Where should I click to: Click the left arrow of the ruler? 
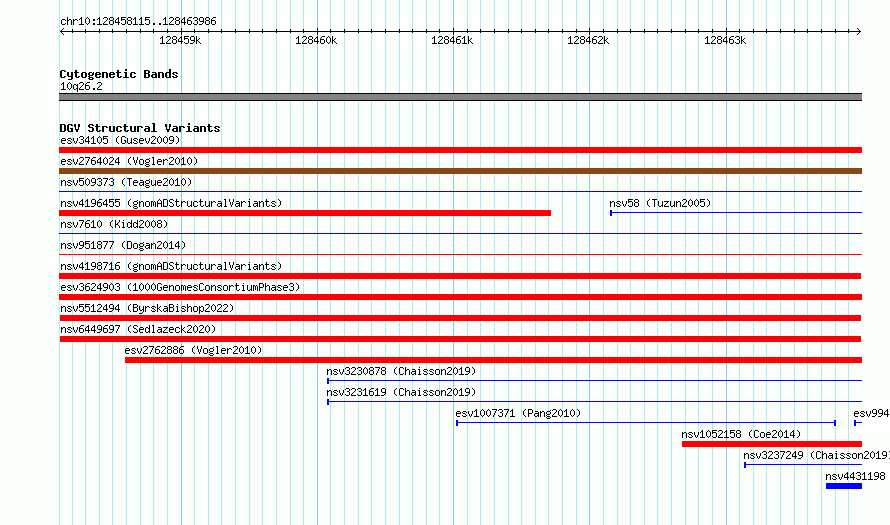coord(63,31)
